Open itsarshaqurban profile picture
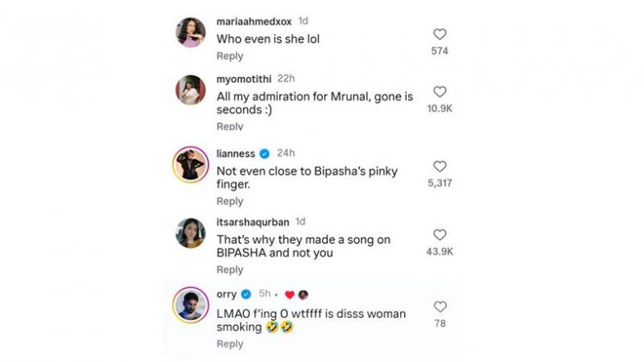The image size is (644, 362). 191,233
